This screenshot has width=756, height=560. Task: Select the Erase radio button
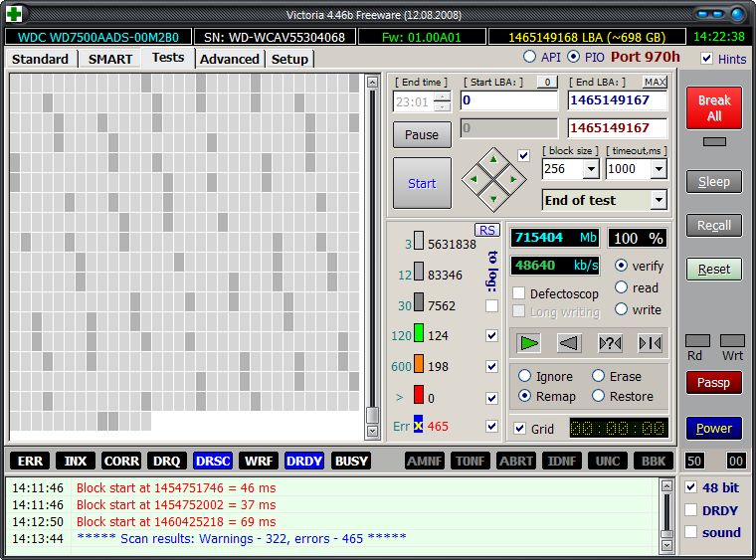click(599, 376)
